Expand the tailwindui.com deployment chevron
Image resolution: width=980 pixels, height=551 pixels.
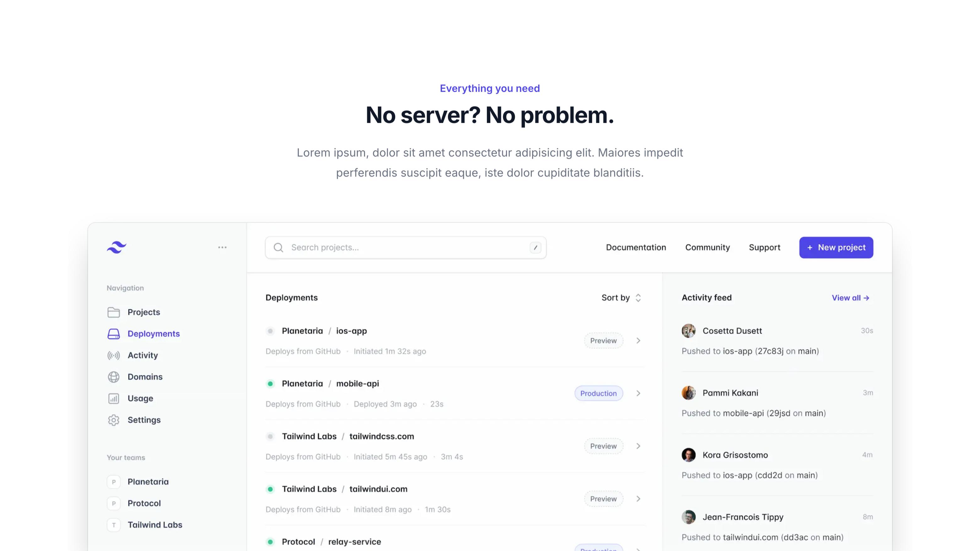click(638, 499)
